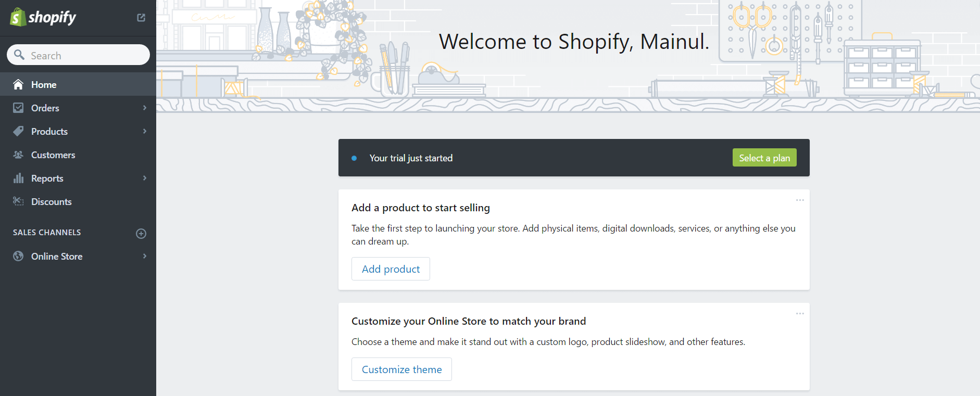Click the Products tag icon
The width and height of the screenshot is (980, 396).
point(18,131)
